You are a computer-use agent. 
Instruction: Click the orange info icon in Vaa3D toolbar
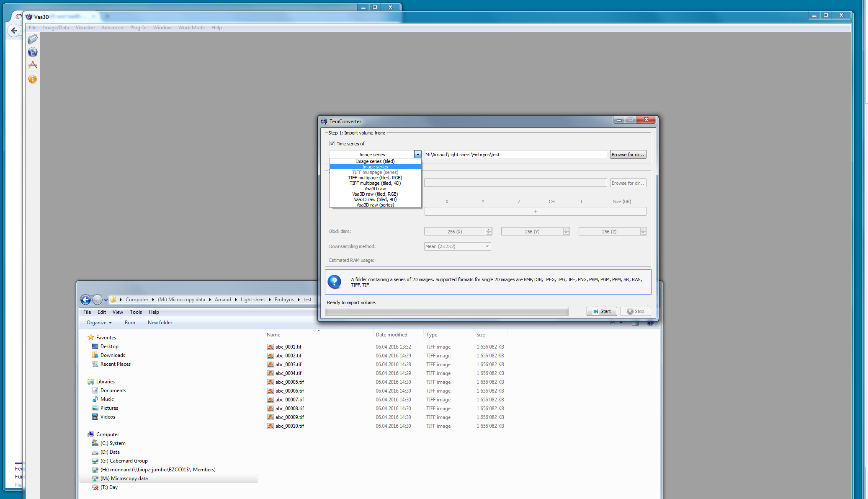click(33, 79)
